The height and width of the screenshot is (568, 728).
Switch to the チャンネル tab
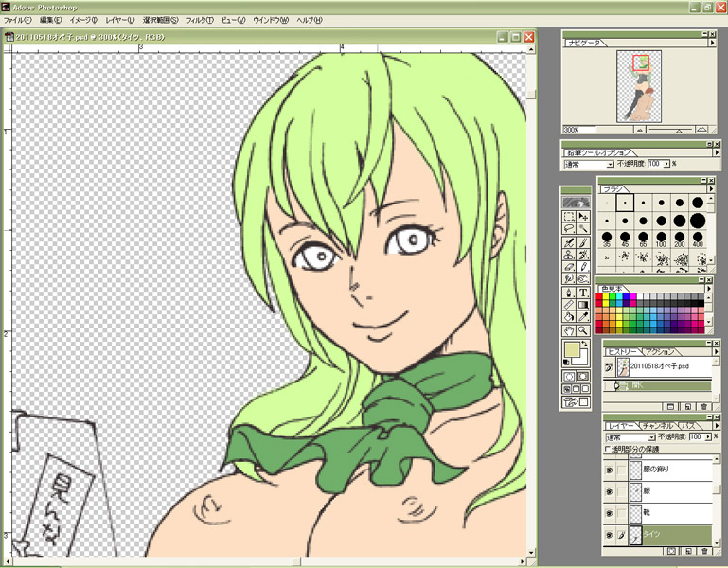(658, 425)
